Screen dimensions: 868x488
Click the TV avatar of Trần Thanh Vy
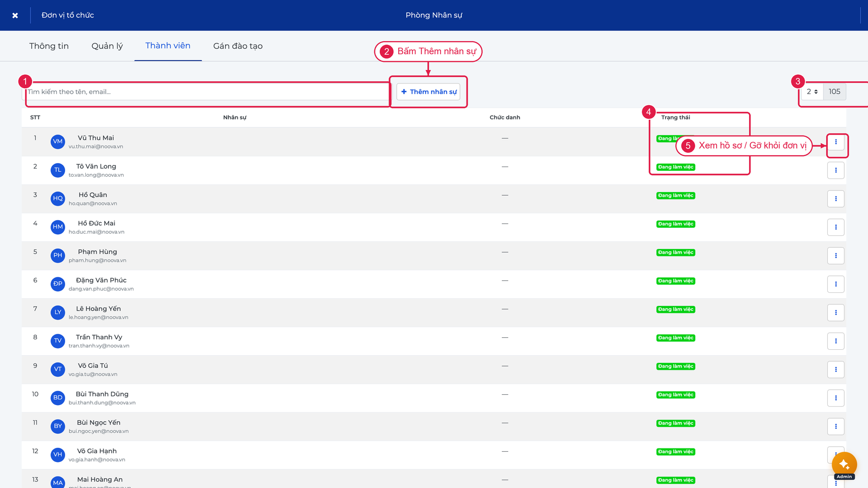pyautogui.click(x=58, y=341)
